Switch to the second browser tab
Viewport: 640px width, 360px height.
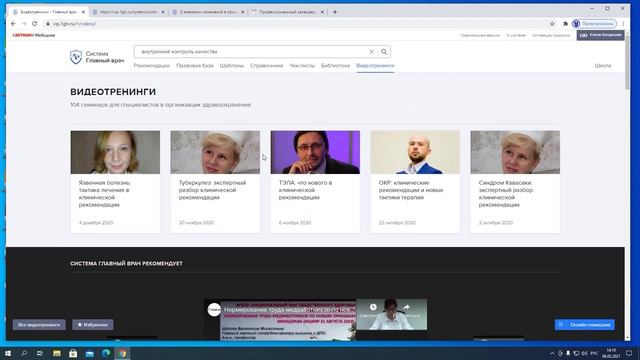127,12
